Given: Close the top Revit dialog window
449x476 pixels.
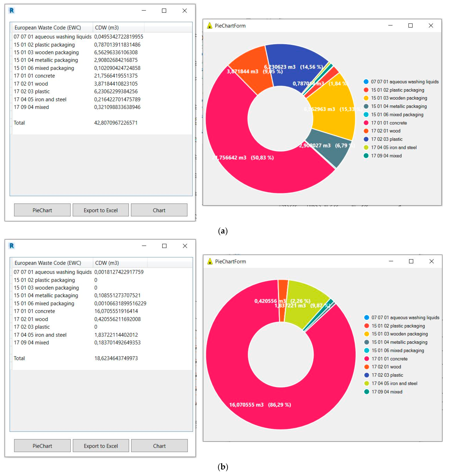Looking at the screenshot, I should click(185, 11).
